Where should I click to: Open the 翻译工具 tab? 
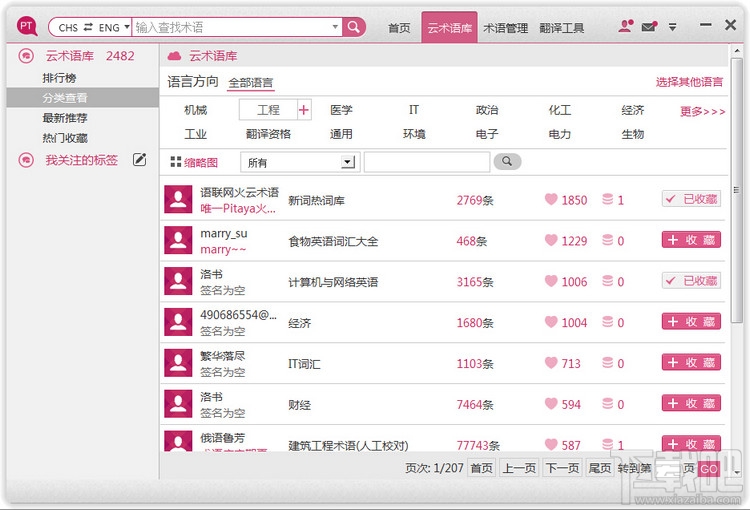pyautogui.click(x=562, y=28)
